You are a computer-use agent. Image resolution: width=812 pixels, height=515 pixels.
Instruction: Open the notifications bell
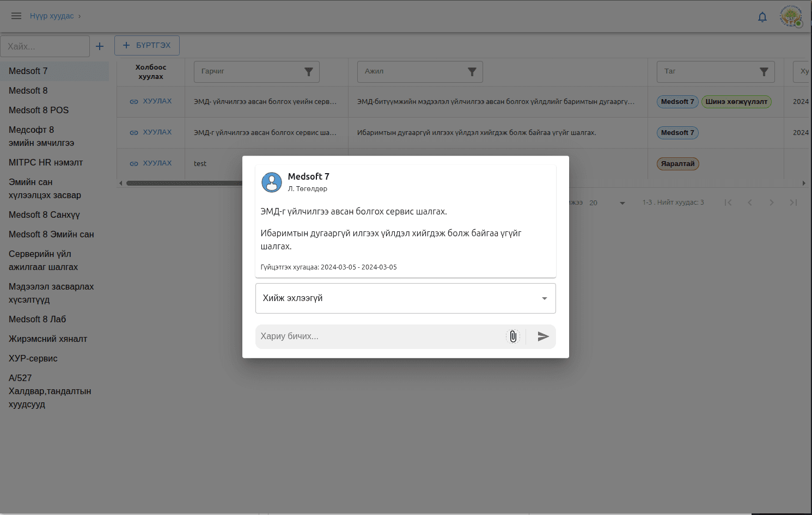(762, 17)
